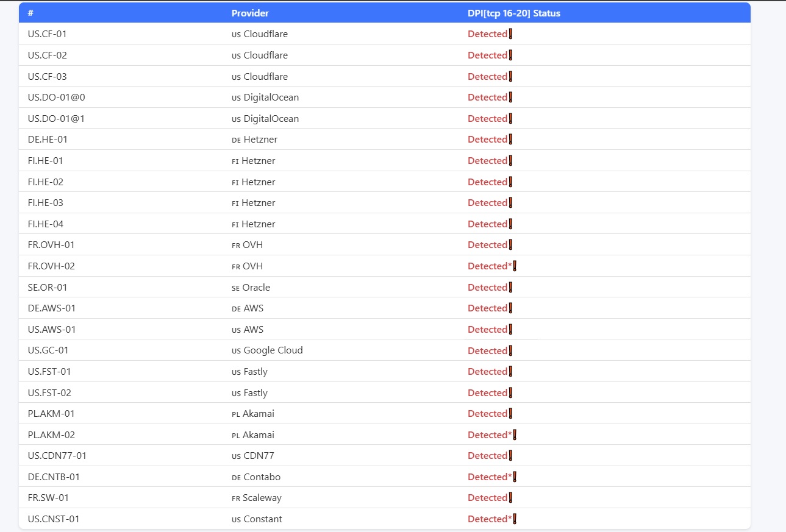Click the alert icon in the FR.OVH-02 row
This screenshot has width=786, height=532.
515,266
